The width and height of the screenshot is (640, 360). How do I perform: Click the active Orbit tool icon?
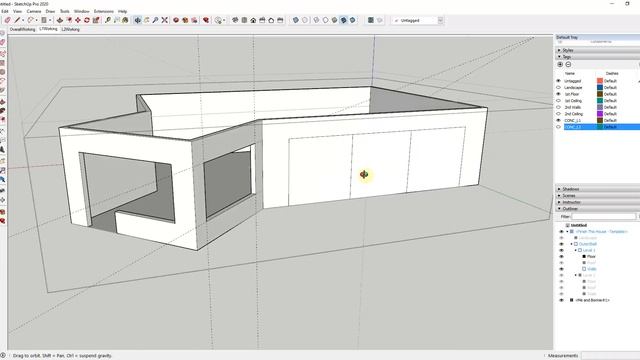[138, 20]
